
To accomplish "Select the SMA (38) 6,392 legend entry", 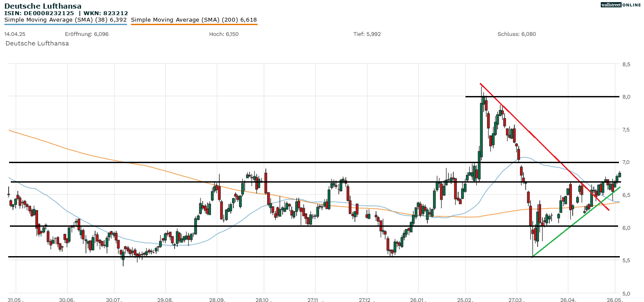I will tap(65, 20).
